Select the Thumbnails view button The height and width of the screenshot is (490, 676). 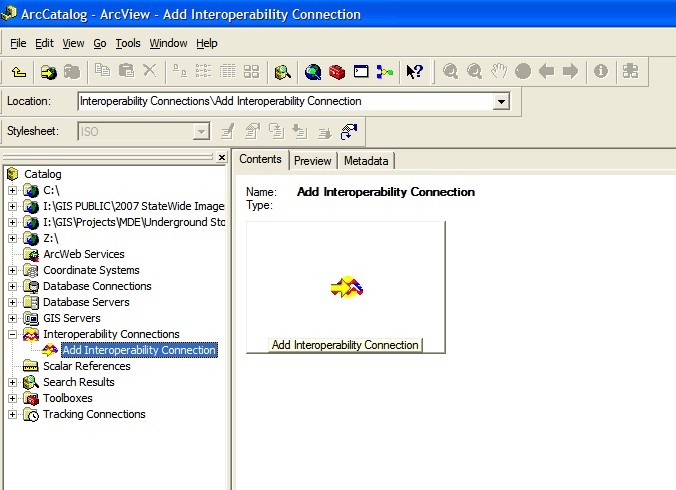[x=251, y=71]
